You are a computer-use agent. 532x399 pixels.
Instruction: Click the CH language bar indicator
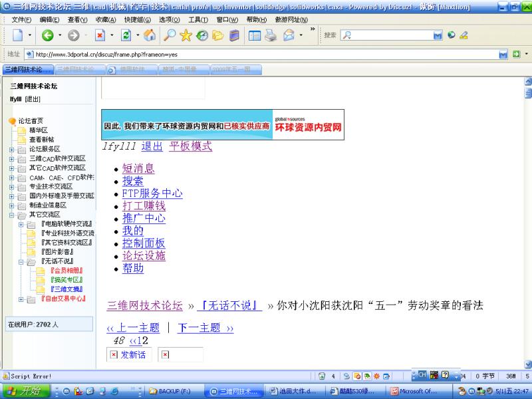tap(422, 374)
